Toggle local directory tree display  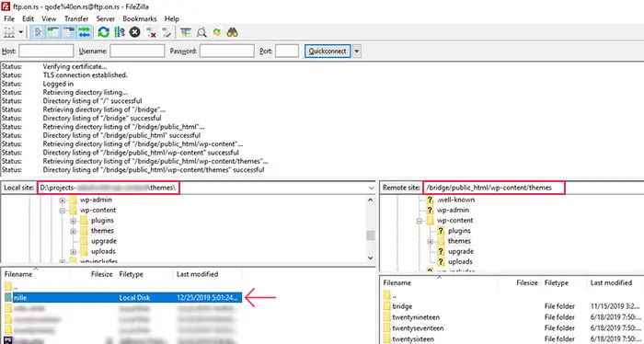[53, 32]
